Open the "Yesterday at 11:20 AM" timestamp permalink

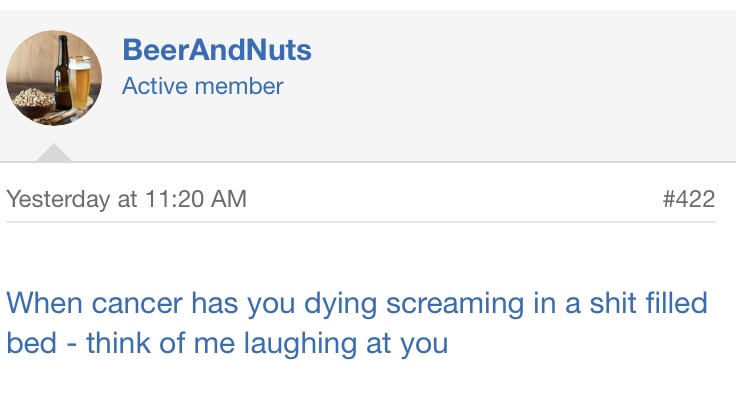[126, 199]
